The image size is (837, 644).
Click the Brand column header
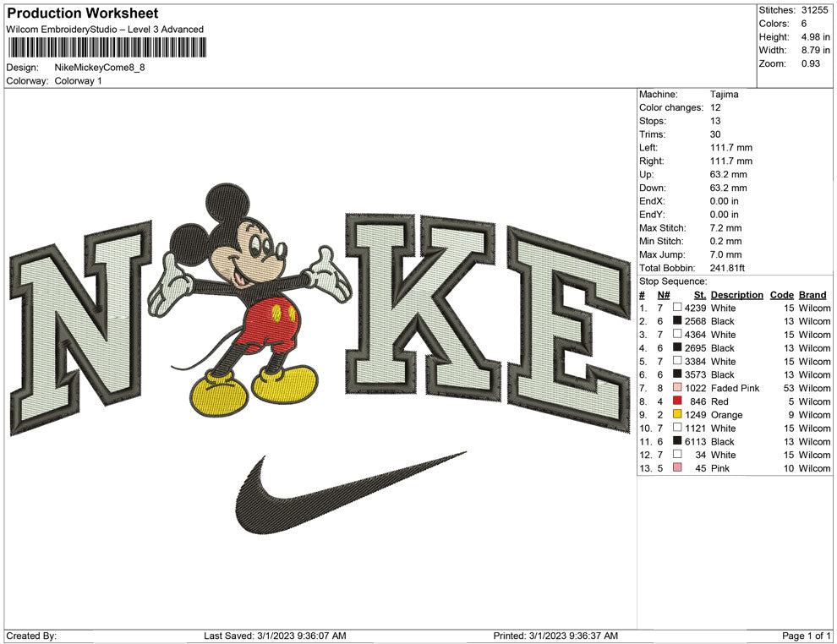click(812, 294)
